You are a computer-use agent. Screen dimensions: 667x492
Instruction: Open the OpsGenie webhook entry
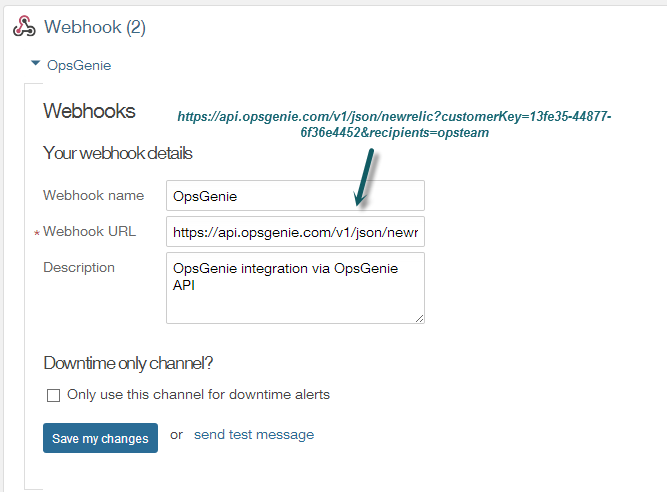[x=79, y=65]
